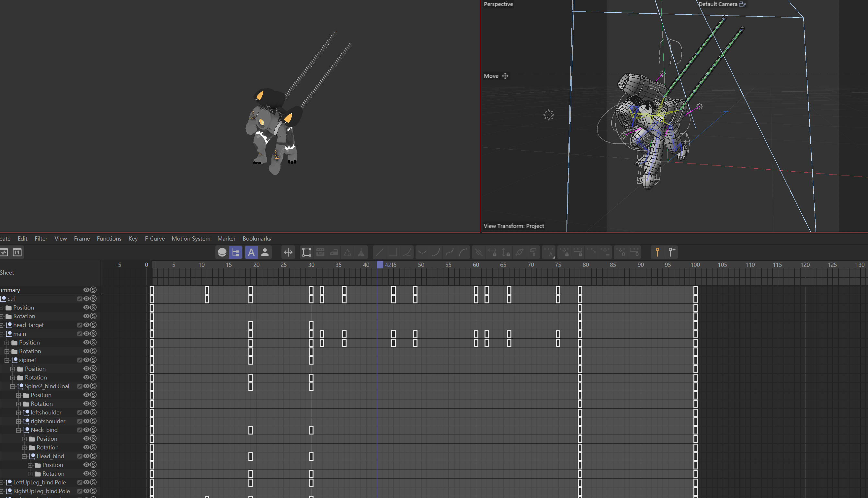Select the Key Region tool icon
This screenshot has width=868, height=498.
[x=307, y=253]
